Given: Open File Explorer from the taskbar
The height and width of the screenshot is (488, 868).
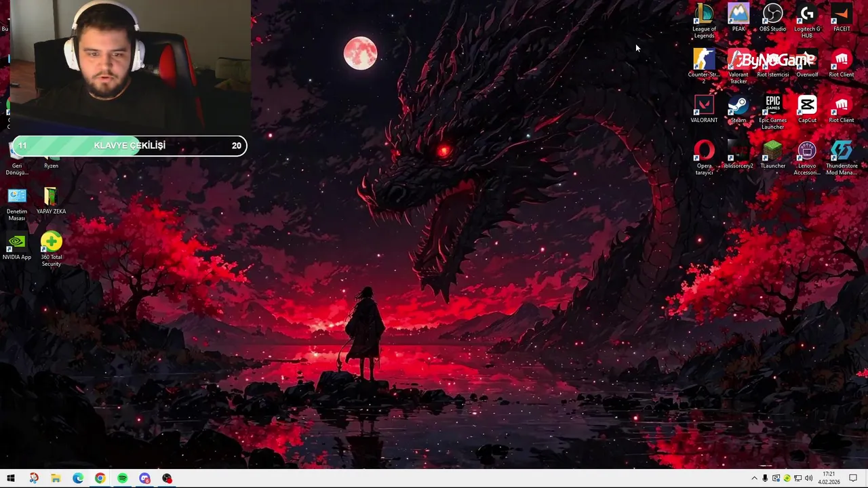Looking at the screenshot, I should click(x=56, y=479).
